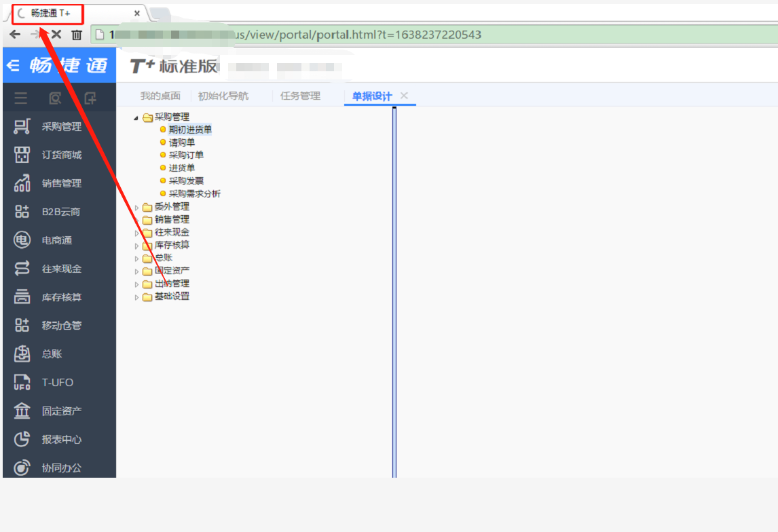Select the 畅捷通 T+ browser tab
The height and width of the screenshot is (532, 778).
coord(51,13)
